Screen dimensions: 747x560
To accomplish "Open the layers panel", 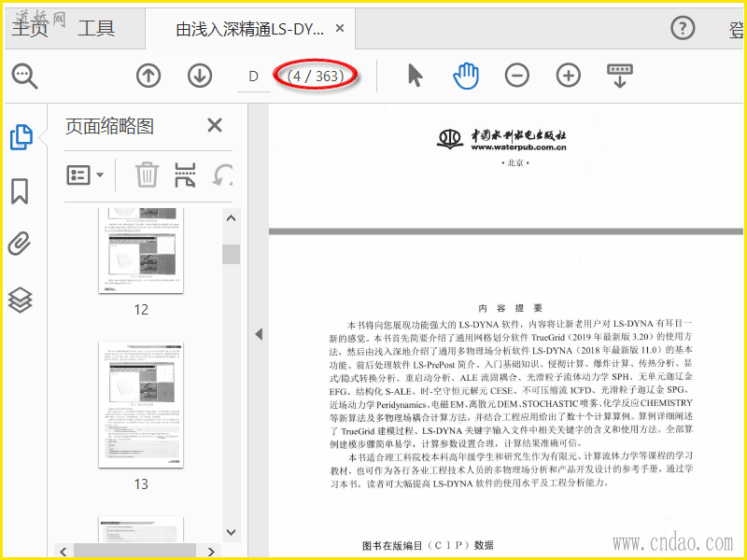I will [20, 301].
